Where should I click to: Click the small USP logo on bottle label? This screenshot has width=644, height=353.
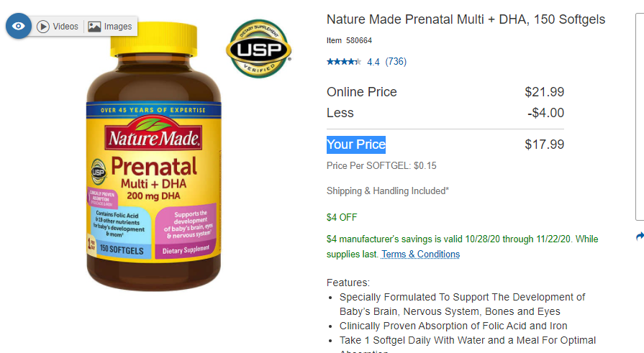tap(99, 172)
